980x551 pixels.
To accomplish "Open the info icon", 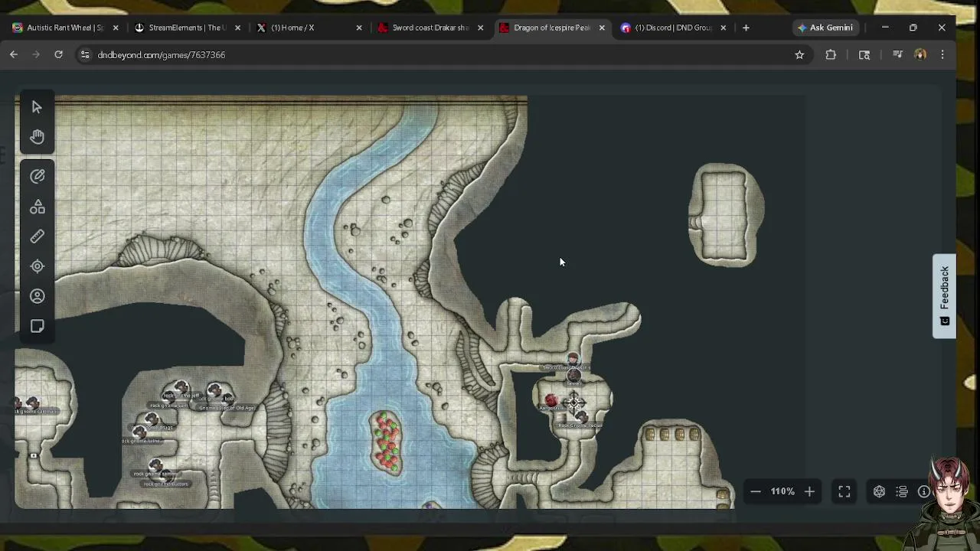I will pyautogui.click(x=924, y=492).
